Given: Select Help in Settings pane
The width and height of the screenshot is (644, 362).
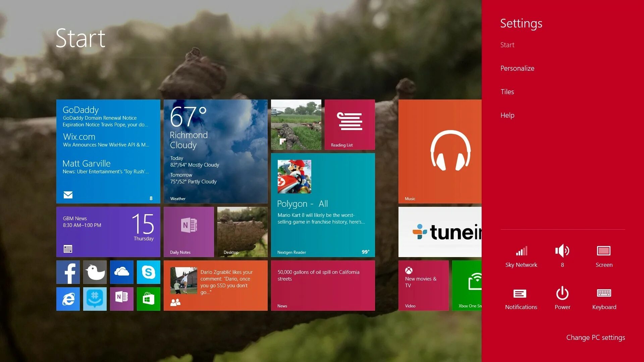Looking at the screenshot, I should [507, 115].
